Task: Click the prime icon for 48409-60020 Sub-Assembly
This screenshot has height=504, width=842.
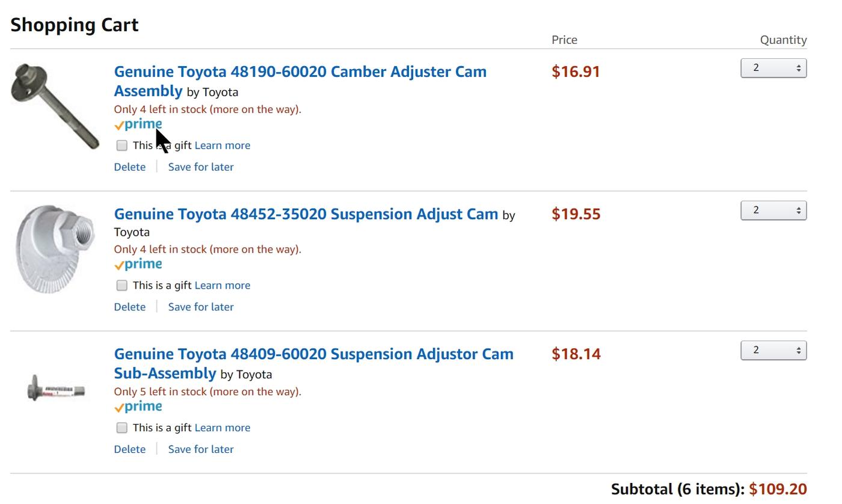Action: (138, 407)
